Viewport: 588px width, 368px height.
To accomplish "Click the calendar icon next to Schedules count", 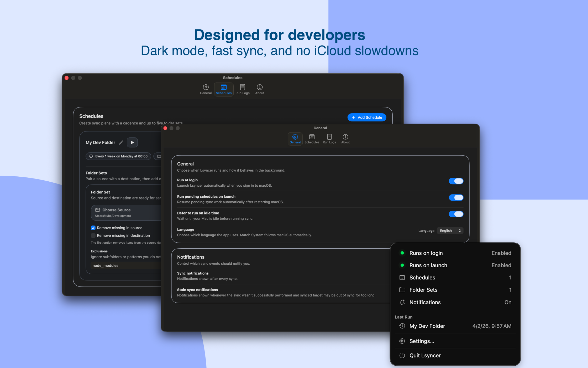I will 402,277.
